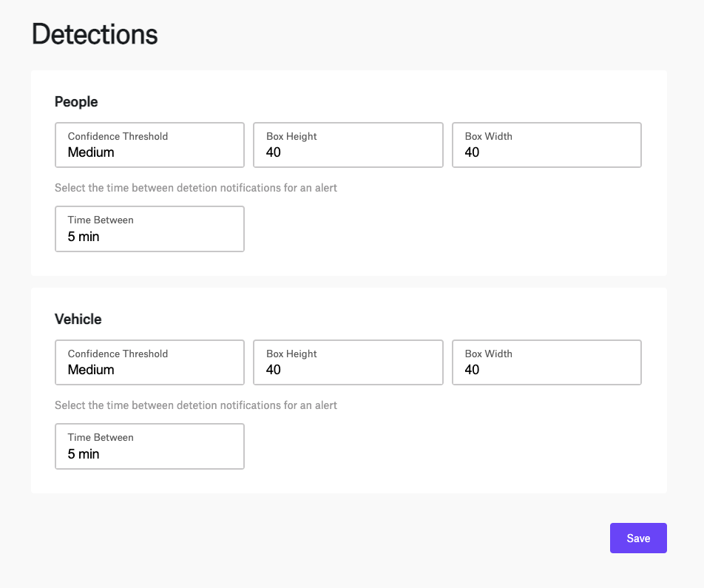Click the '40' value in Vehicle Box Width

click(x=472, y=370)
